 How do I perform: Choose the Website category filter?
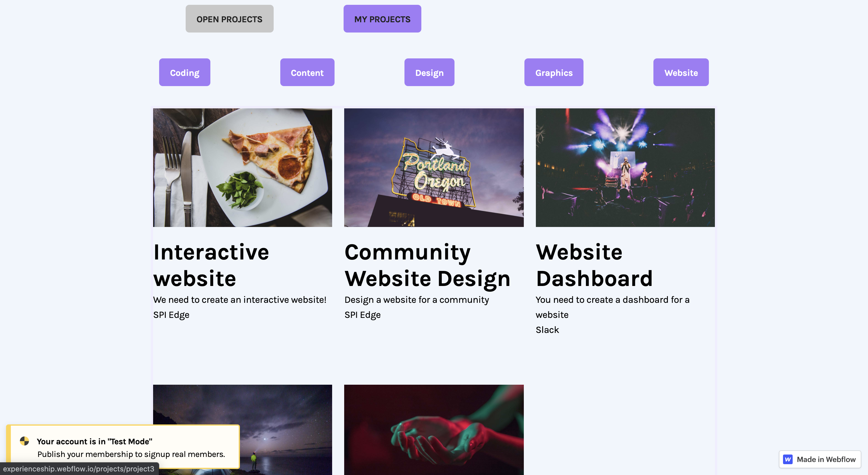681,72
